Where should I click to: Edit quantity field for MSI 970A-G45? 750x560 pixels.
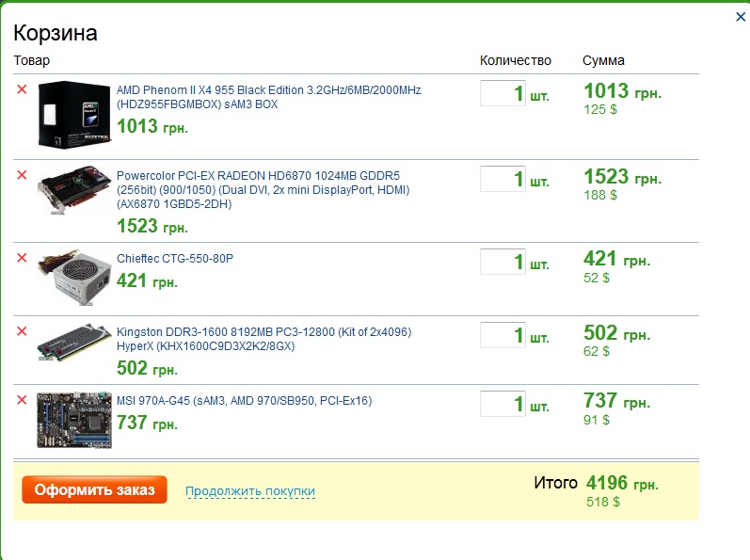click(x=503, y=404)
